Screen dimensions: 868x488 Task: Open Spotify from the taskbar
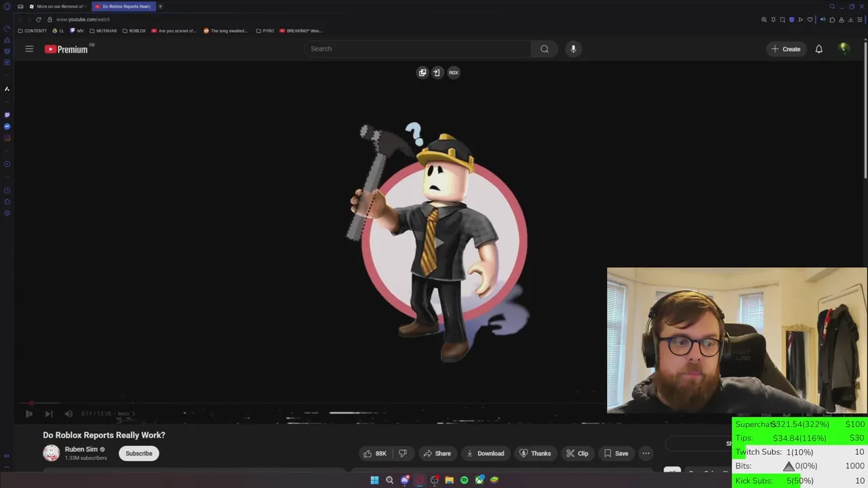pos(465,480)
